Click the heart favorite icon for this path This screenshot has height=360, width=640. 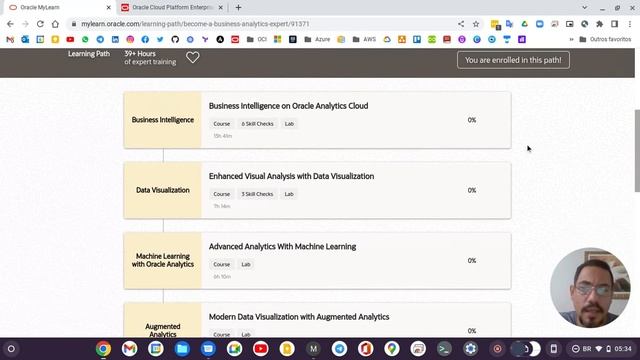[193, 58]
